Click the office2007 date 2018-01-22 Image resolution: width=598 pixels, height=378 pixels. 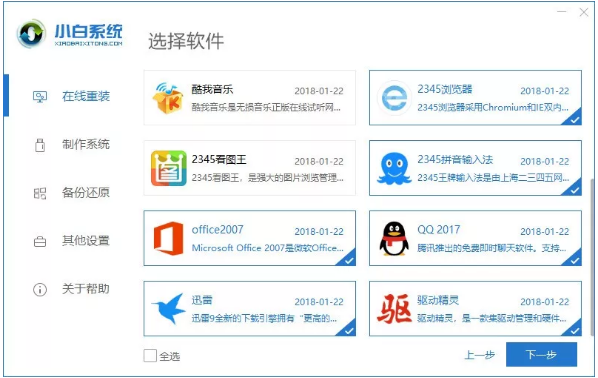[x=319, y=232]
